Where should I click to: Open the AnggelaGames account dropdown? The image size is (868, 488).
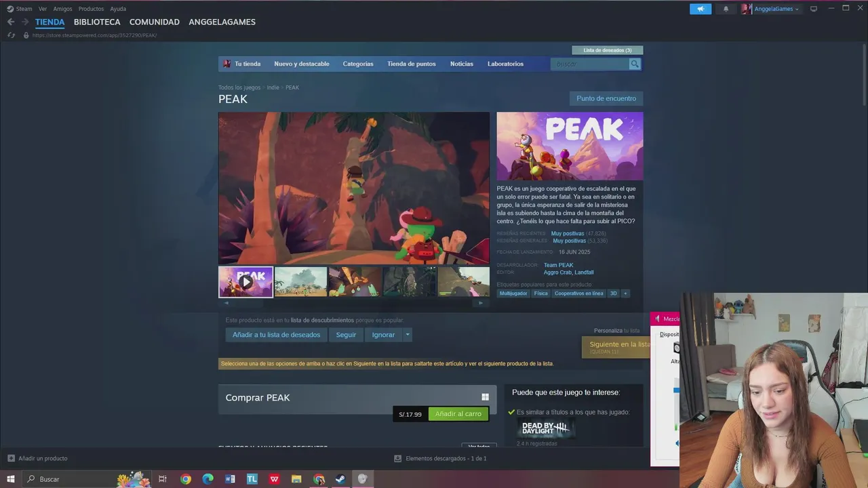(x=770, y=9)
